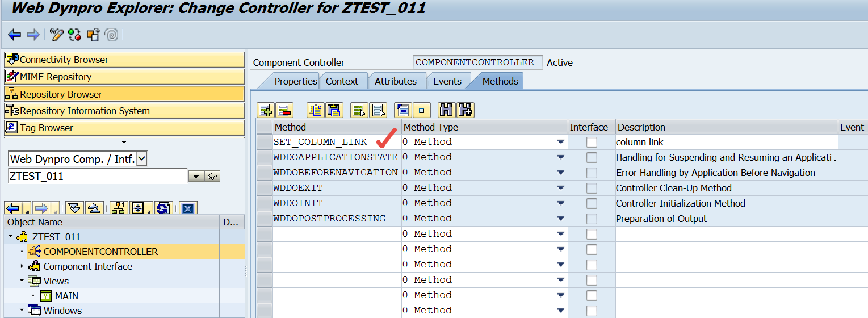
Task: Click the blue Back arrow in main toolbar
Action: click(15, 35)
